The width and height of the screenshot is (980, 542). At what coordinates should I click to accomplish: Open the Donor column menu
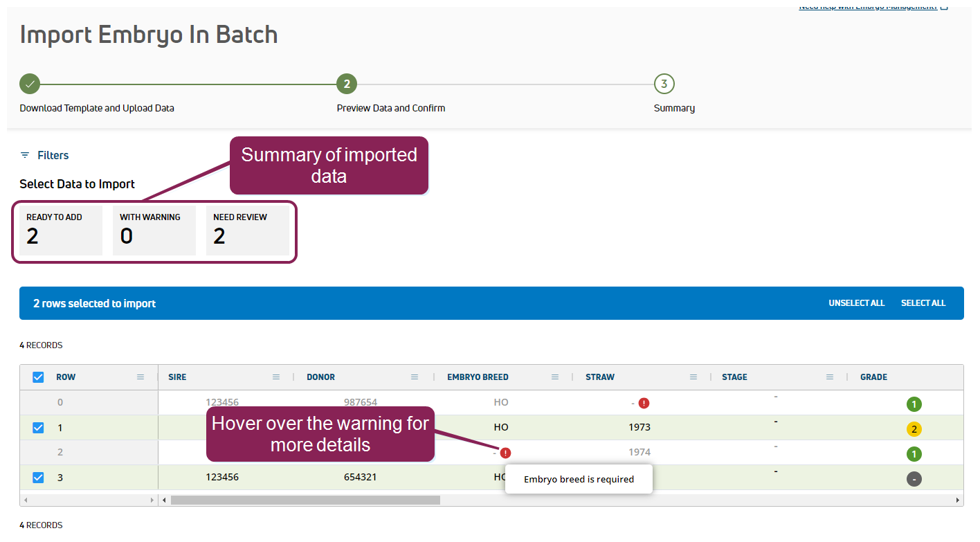coord(415,377)
